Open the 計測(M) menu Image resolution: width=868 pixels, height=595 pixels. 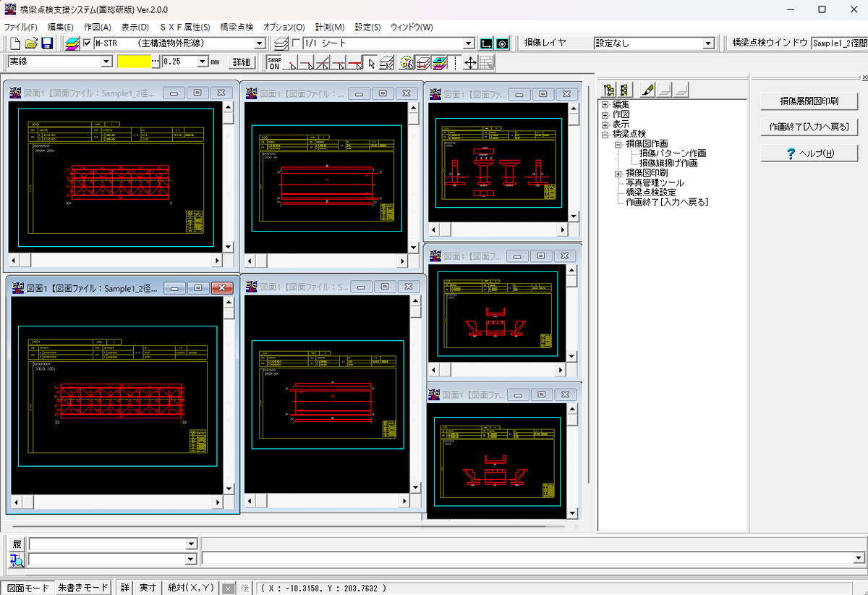(x=330, y=27)
